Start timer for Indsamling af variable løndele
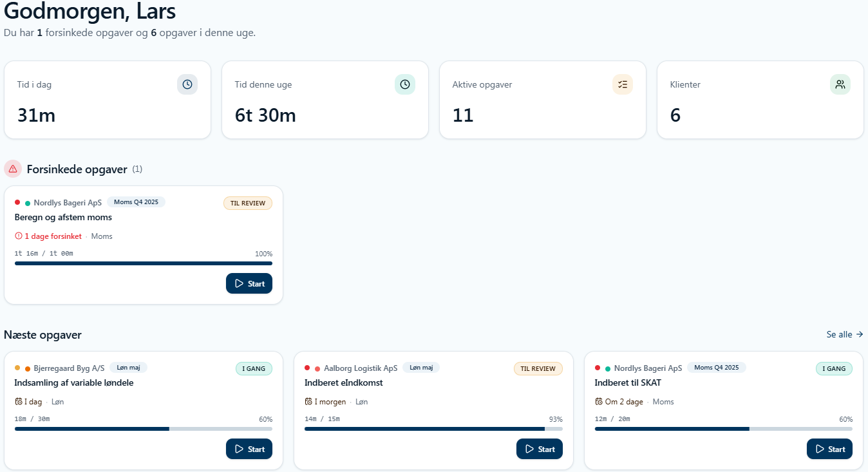Screen dimensions: 868x472 pos(249,449)
